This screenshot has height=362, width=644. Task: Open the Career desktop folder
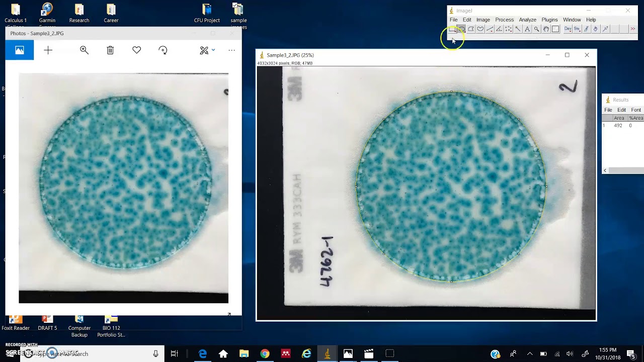click(111, 14)
